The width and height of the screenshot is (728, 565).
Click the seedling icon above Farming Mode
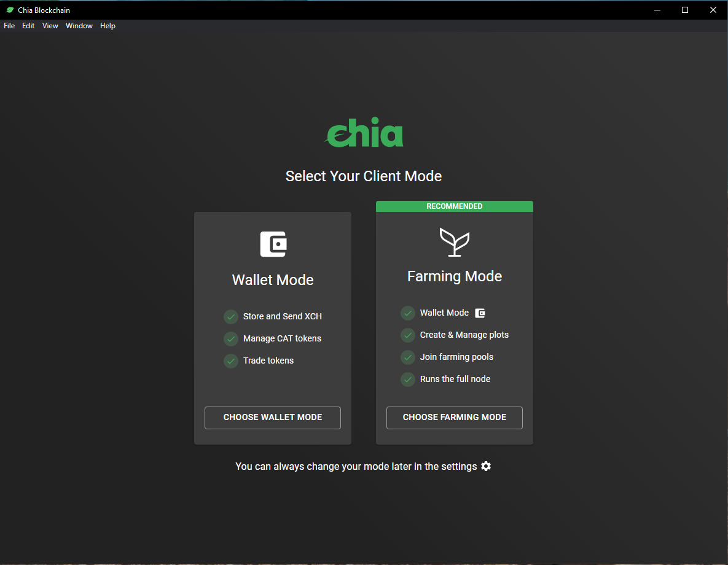(455, 242)
